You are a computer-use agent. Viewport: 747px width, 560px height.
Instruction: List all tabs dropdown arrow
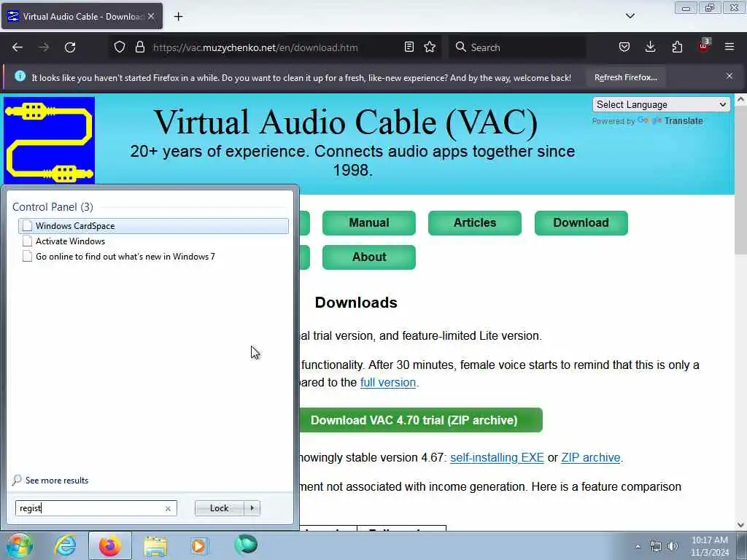click(630, 16)
